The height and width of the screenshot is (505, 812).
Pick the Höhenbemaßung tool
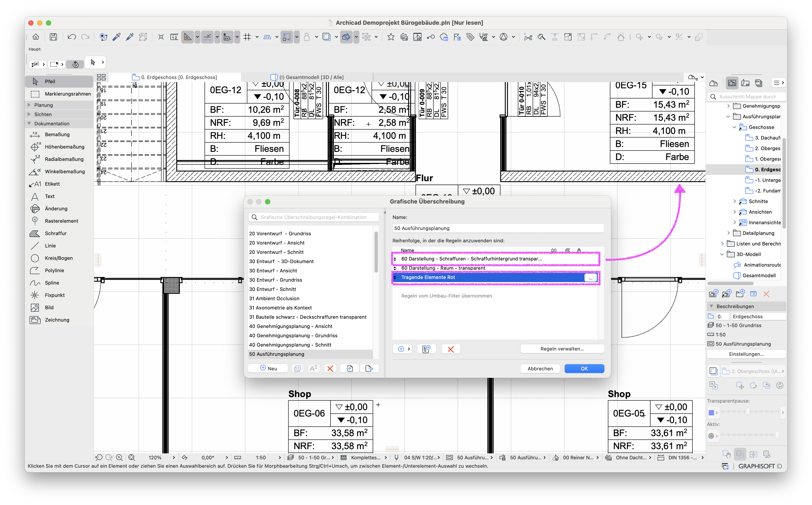pos(59,147)
